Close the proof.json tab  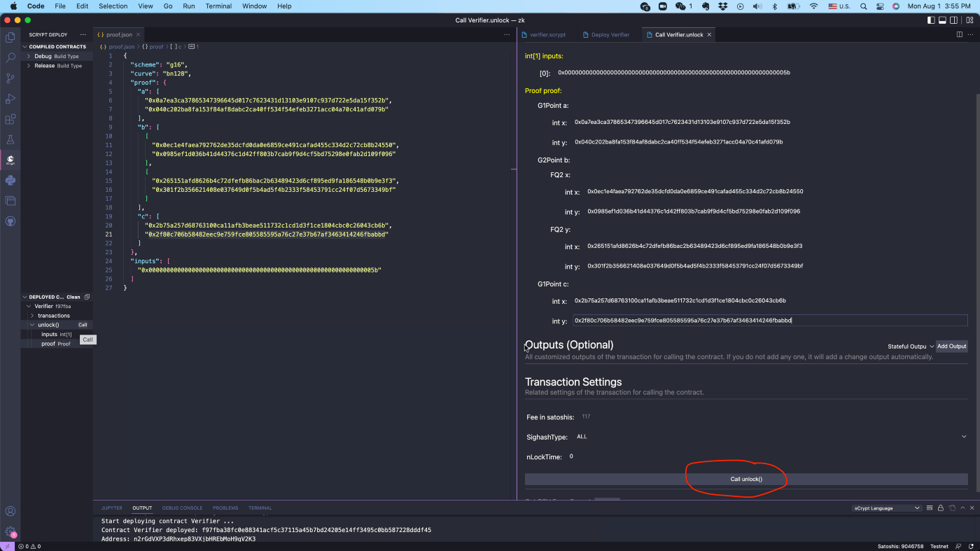138,34
